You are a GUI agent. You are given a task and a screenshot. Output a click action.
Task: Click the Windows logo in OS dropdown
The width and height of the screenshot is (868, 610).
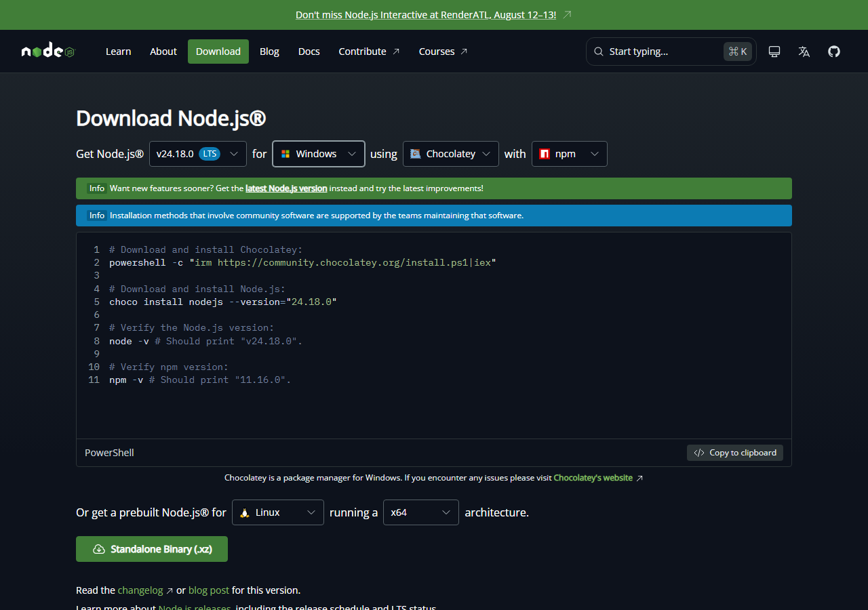pos(285,154)
